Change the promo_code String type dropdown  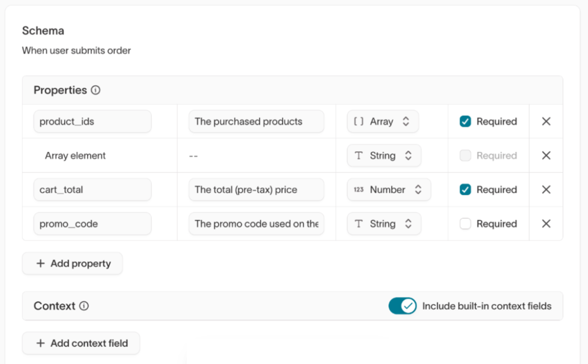(x=383, y=224)
